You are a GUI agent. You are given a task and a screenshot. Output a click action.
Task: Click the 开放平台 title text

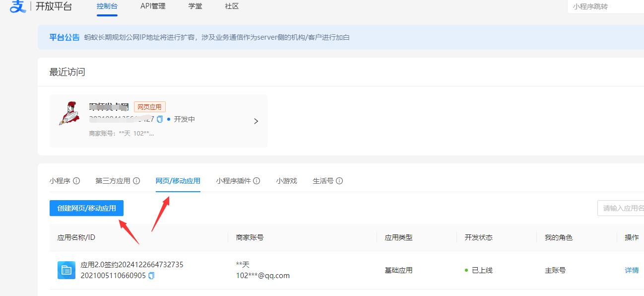click(x=54, y=6)
